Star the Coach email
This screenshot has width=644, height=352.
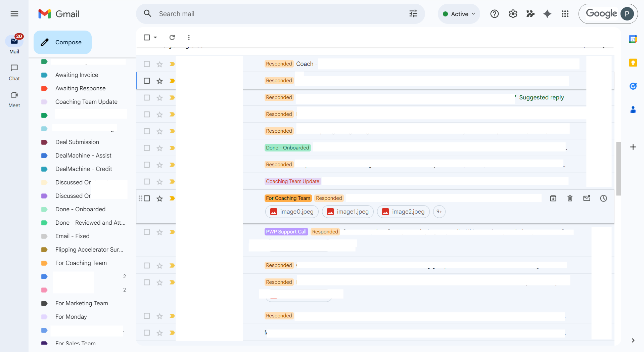[x=159, y=64]
